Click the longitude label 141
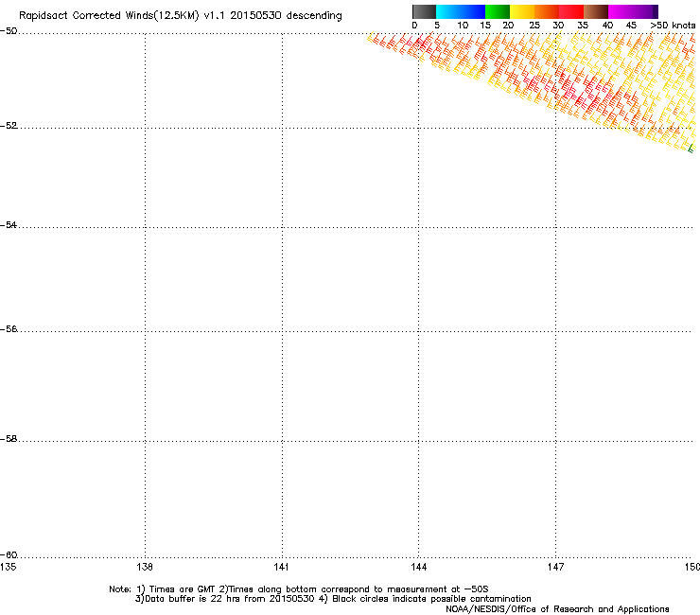Image resolution: width=700 pixels, height=615 pixels. 281,567
